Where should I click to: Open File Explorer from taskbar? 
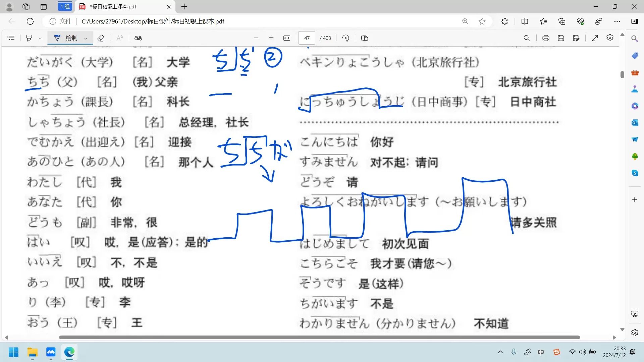[33, 352]
